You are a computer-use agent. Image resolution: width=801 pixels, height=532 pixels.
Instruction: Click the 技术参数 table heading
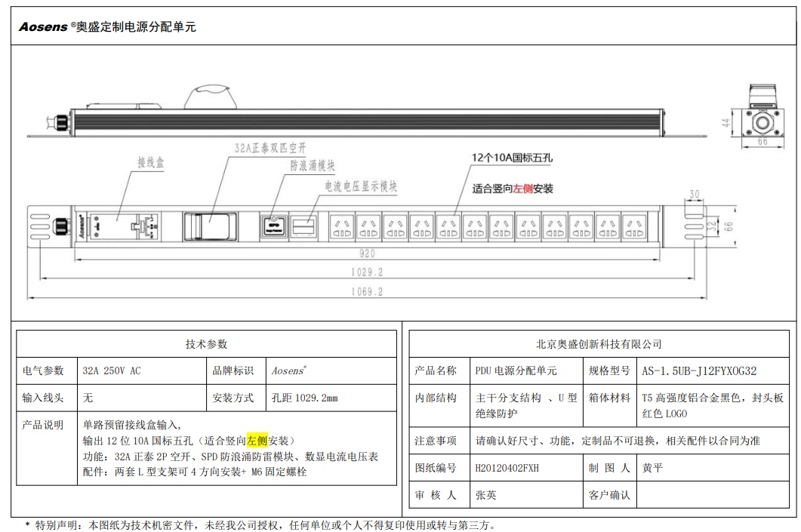[x=206, y=344]
